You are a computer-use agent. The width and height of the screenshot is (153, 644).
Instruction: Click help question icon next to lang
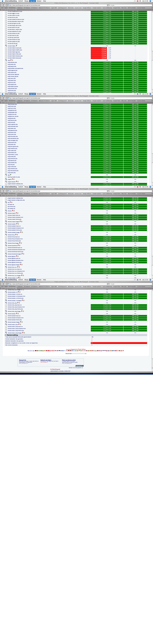pyautogui.click(x=12, y=60)
